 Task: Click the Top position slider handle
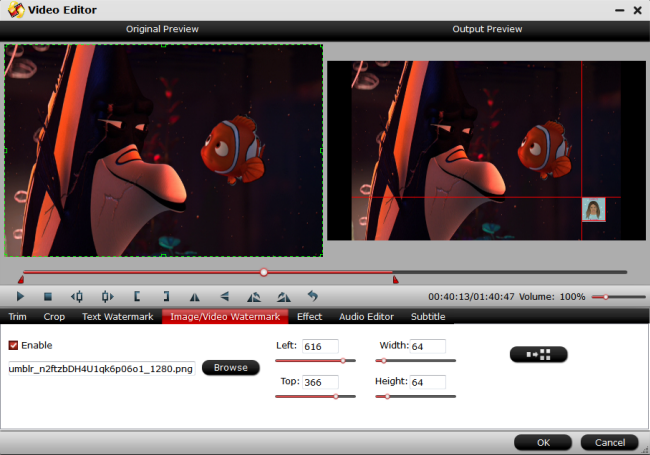click(x=336, y=397)
